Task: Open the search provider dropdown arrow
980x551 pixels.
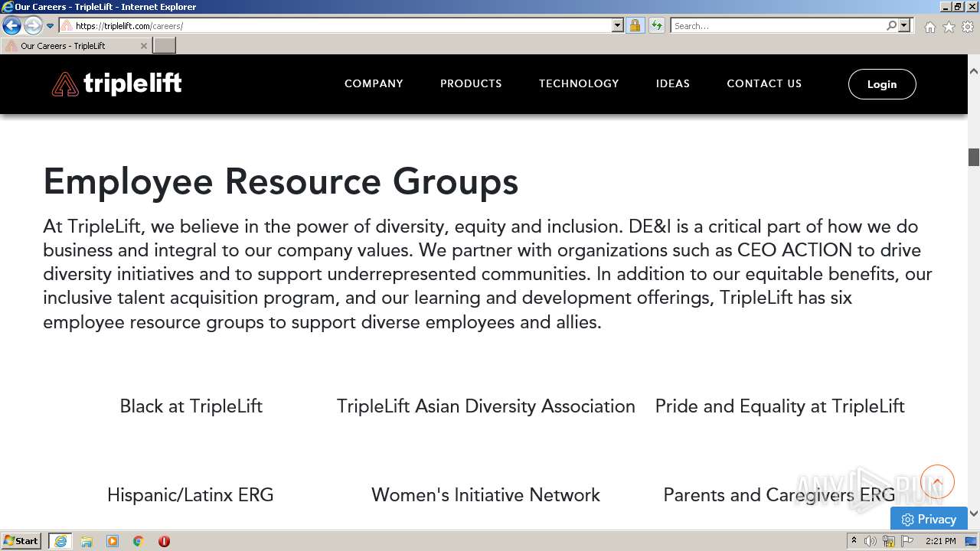Action: tap(904, 25)
